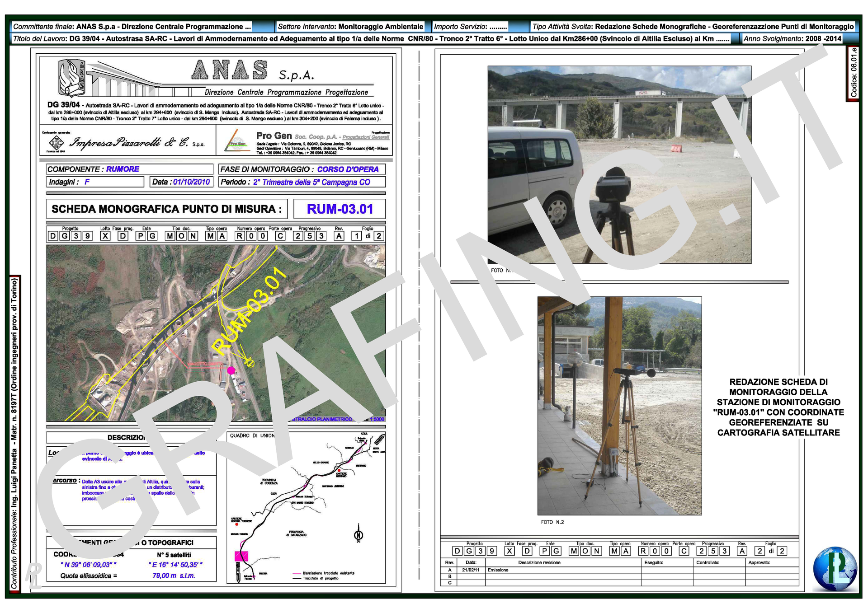The height and width of the screenshot is (613, 868).
Task: Click the Data 01/10/2010 field
Action: coord(181,182)
